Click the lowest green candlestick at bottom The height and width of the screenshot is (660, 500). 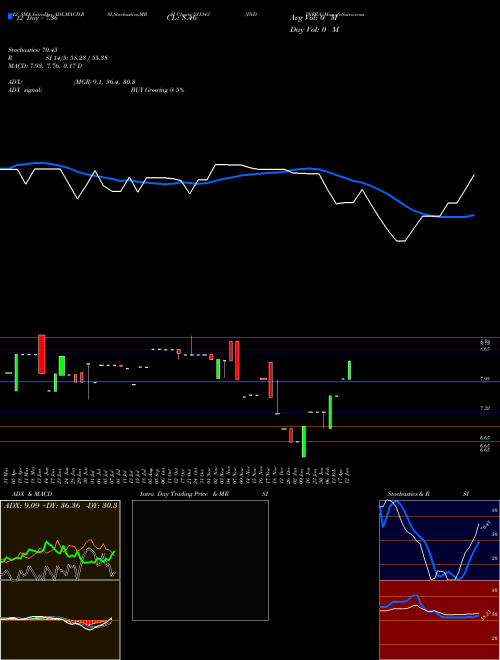[303, 442]
